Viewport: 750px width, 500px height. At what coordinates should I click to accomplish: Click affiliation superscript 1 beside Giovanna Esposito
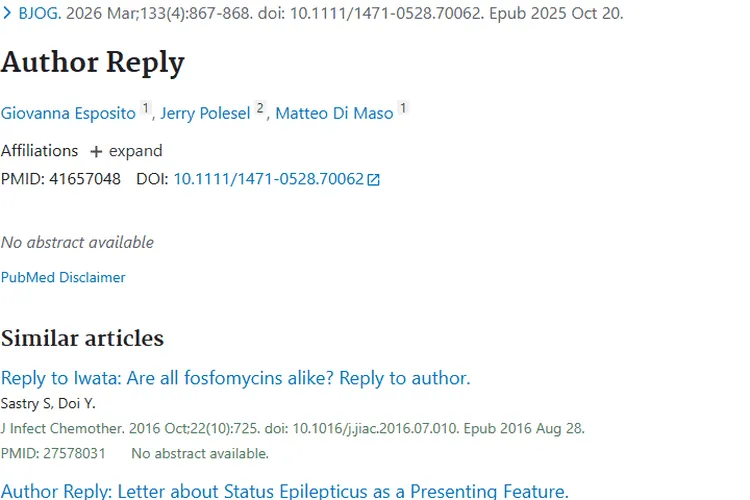tap(146, 108)
